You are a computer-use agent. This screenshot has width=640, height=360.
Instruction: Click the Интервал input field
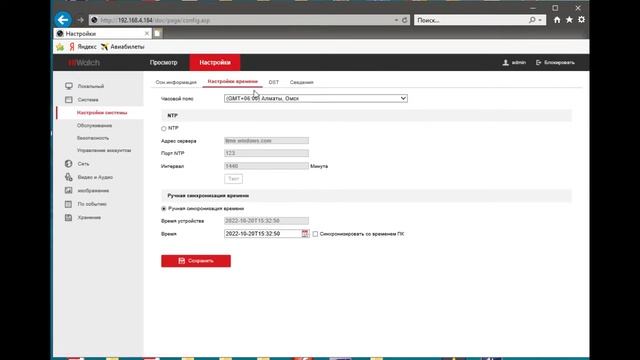tap(266, 166)
